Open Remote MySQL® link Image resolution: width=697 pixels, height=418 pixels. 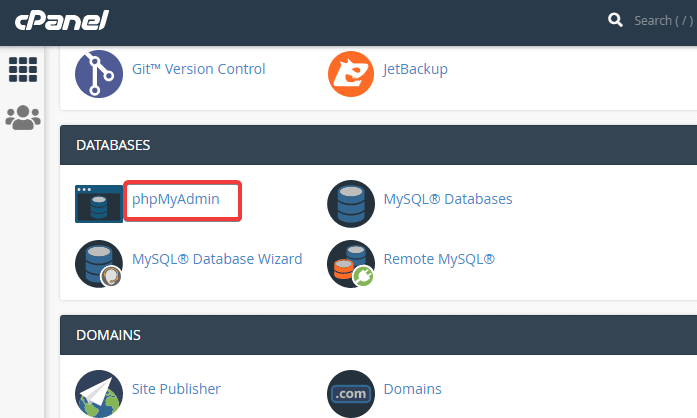(x=439, y=259)
